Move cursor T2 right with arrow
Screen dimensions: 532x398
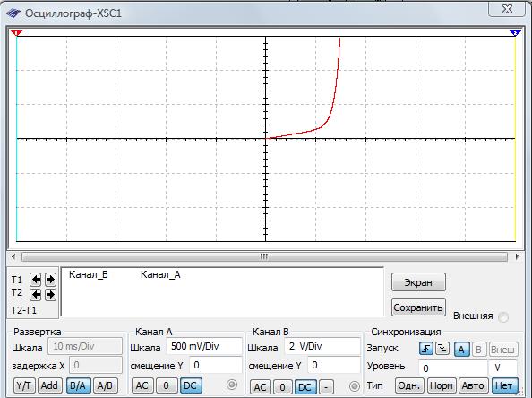coord(50,294)
